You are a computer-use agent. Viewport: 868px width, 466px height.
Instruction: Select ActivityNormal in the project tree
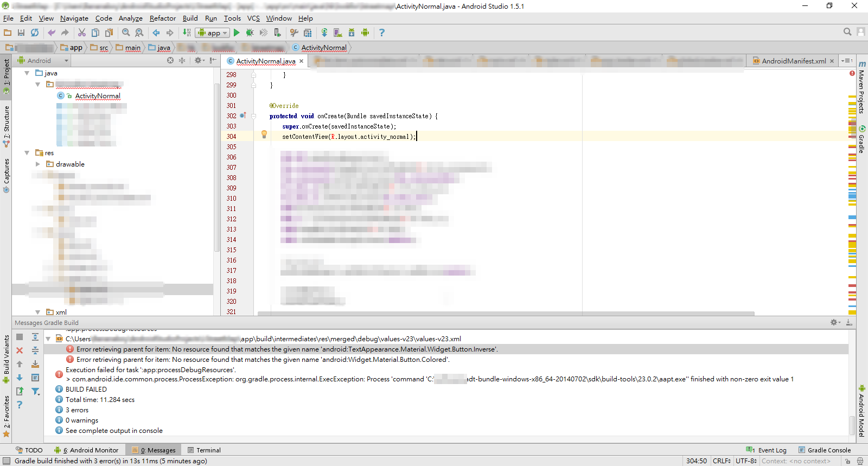98,96
